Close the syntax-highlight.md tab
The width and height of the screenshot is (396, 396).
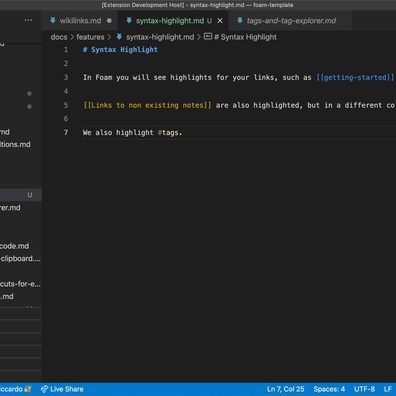pos(220,21)
